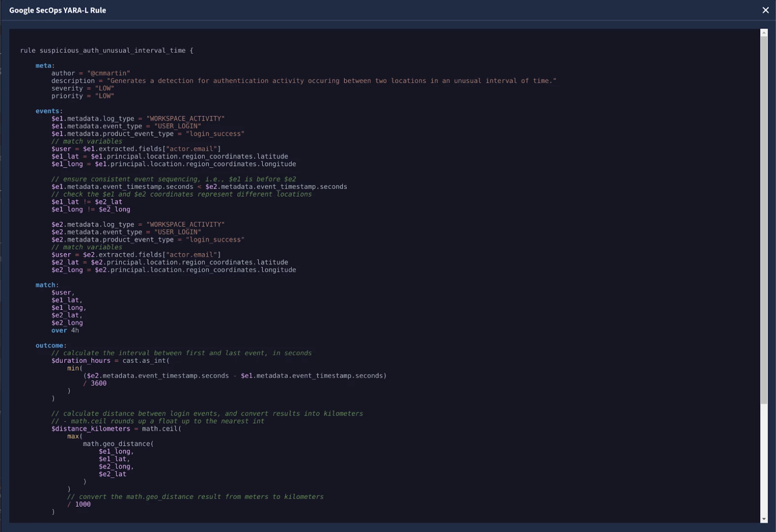Click the '$duration_hours = cast.as_int(' line
This screenshot has width=776, height=532.
111,361
